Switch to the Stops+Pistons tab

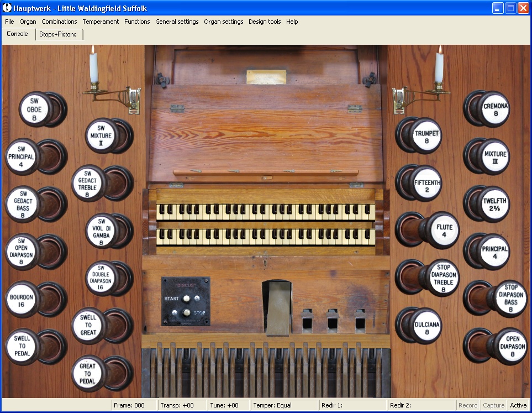(58, 34)
